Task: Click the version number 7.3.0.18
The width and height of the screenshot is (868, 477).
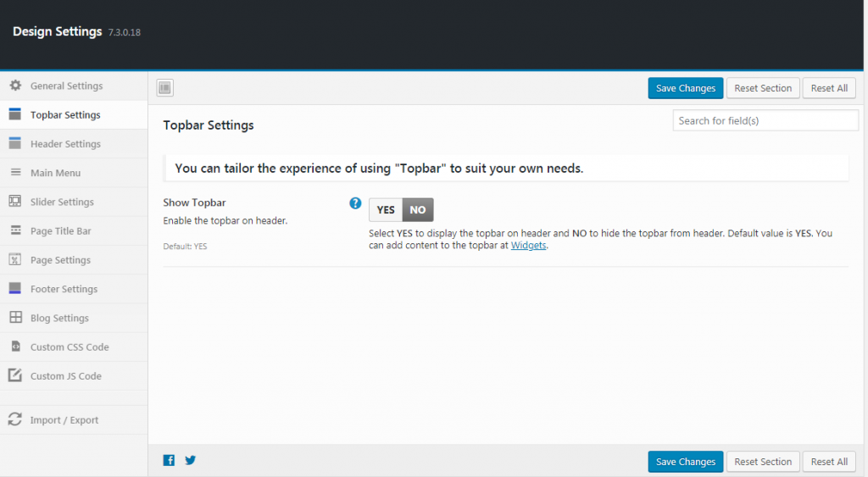Action: (x=125, y=33)
